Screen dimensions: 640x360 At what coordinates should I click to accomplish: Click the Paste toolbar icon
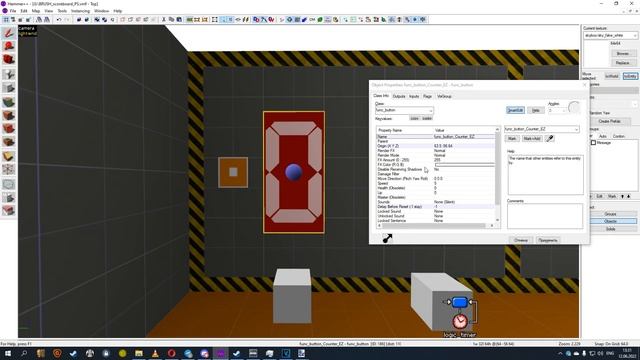coord(179,20)
